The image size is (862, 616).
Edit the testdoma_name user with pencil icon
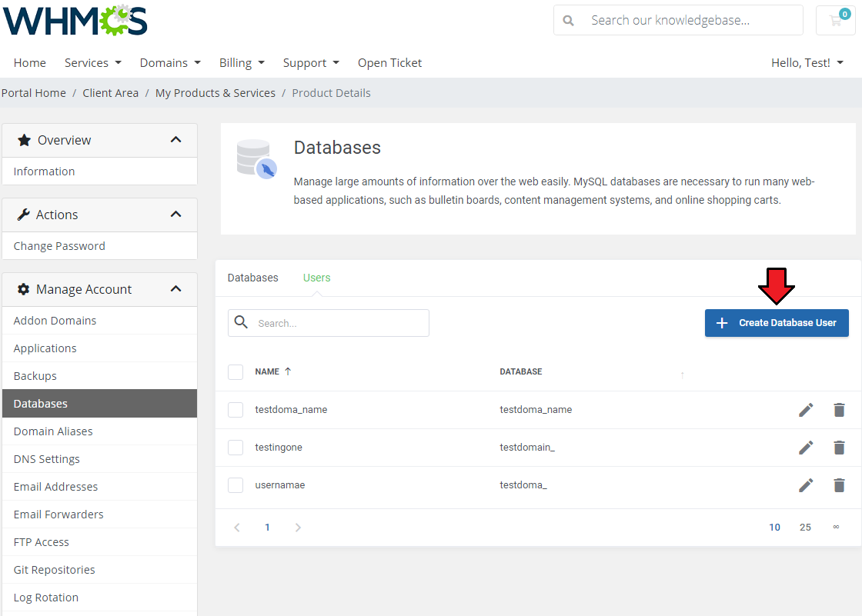point(806,410)
